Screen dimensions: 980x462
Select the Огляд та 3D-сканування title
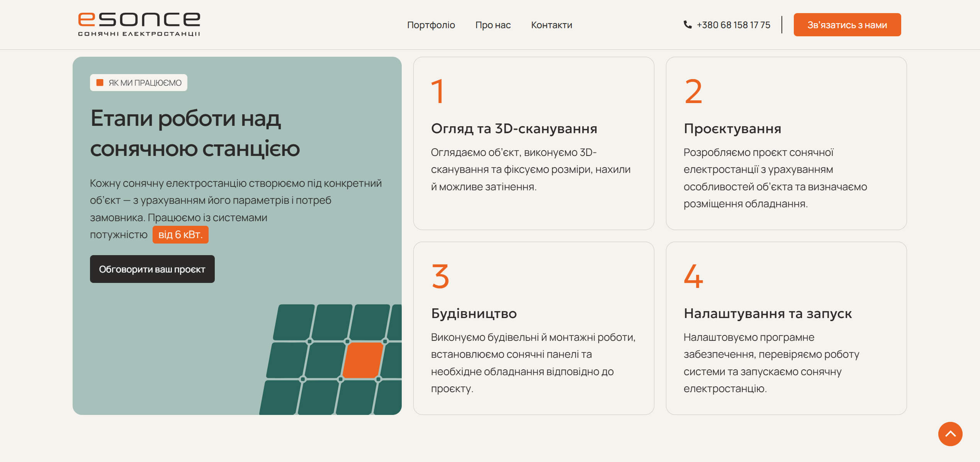pyautogui.click(x=514, y=129)
